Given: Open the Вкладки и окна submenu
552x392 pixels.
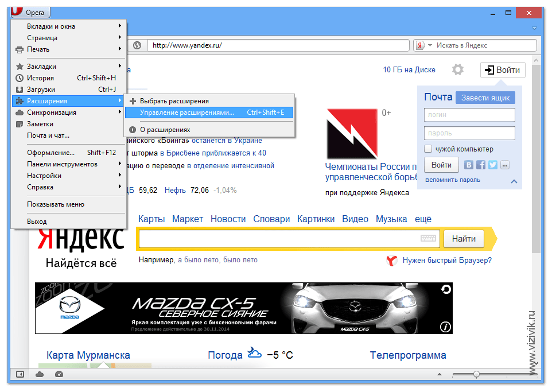Looking at the screenshot, I should click(x=69, y=26).
